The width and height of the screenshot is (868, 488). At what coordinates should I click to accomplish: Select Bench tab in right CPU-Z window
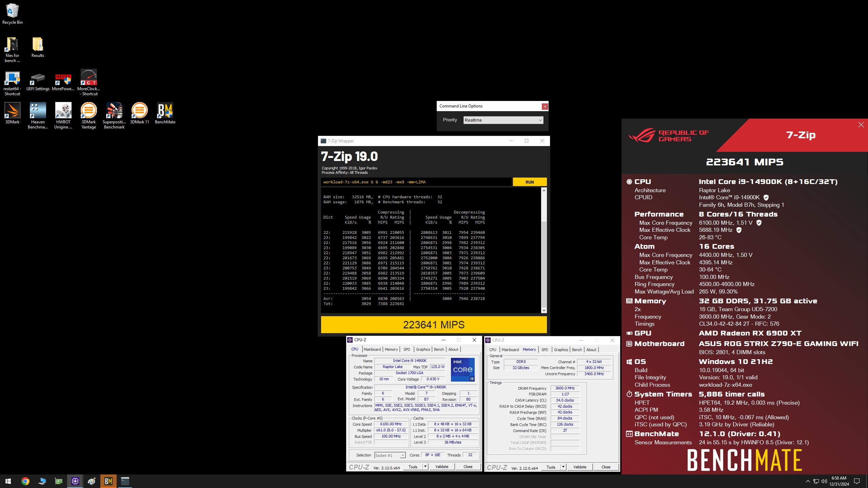pyautogui.click(x=577, y=350)
